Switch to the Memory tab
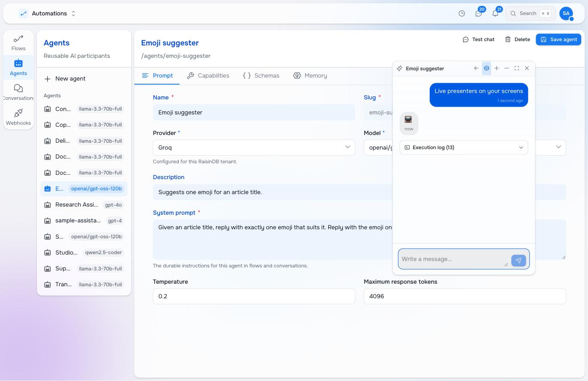The width and height of the screenshot is (588, 381). [310, 76]
